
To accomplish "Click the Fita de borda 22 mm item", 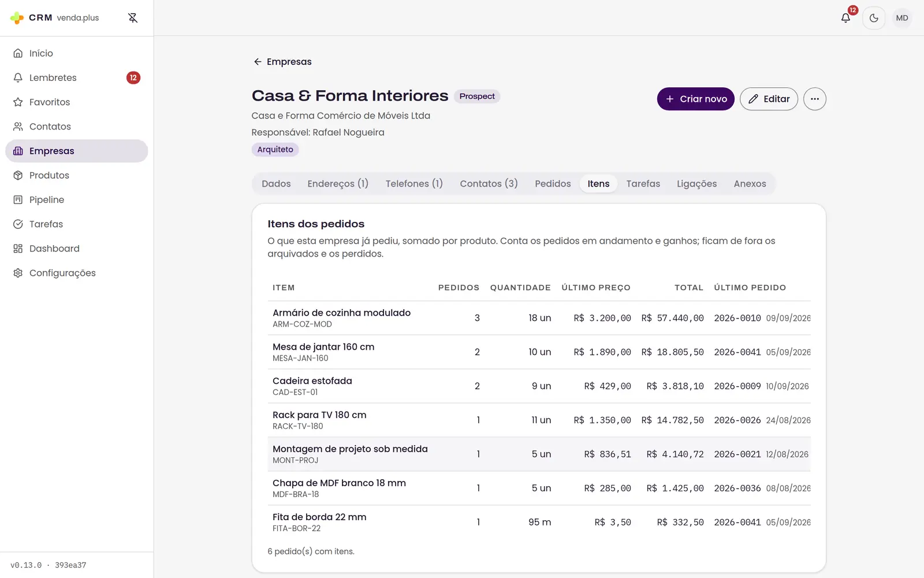I will click(319, 517).
